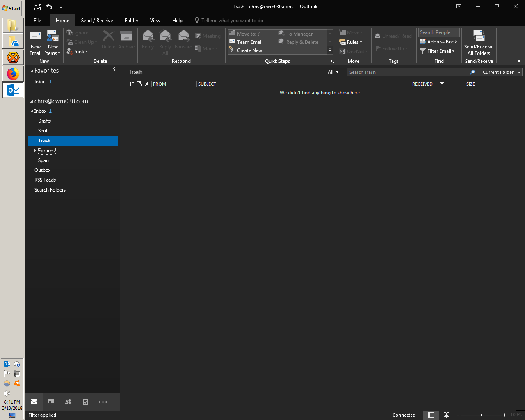Open the Drafts folder
The height and width of the screenshot is (420, 525).
(x=73, y=121)
